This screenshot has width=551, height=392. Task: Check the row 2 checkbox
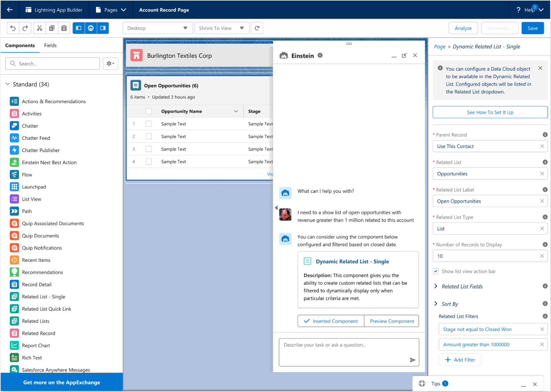pyautogui.click(x=149, y=137)
